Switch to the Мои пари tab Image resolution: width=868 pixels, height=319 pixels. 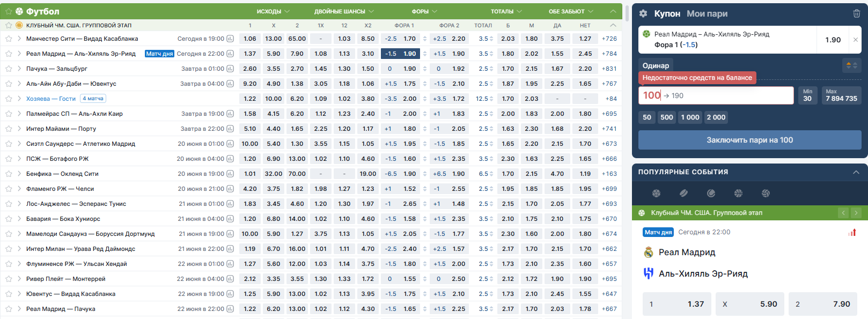[x=707, y=14]
